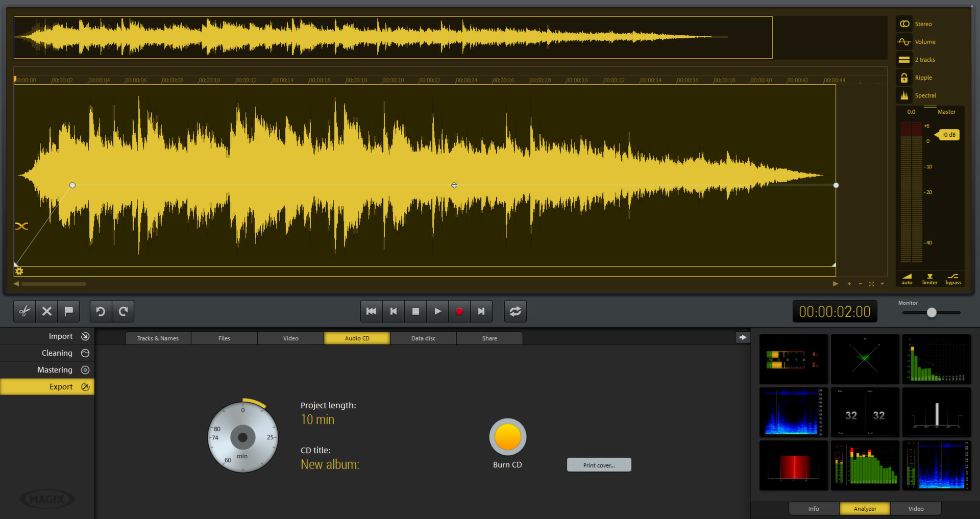Toggle the master limiter

(929, 279)
